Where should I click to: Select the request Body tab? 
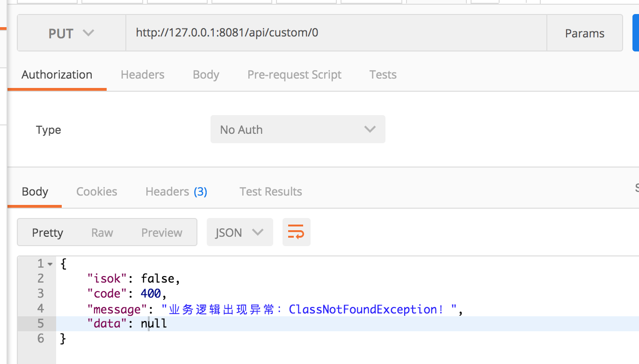pyautogui.click(x=206, y=75)
